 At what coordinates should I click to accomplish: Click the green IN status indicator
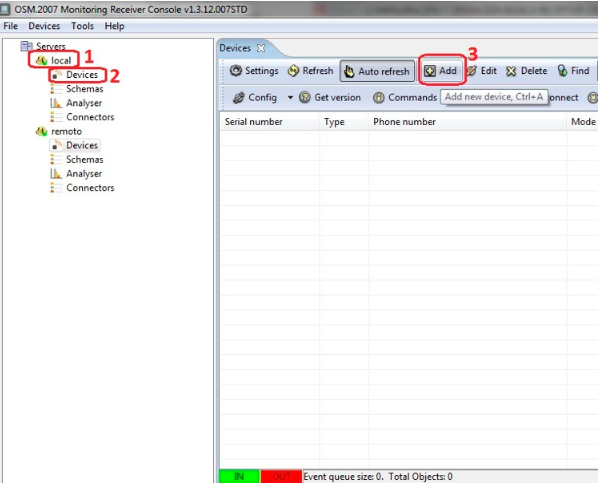pyautogui.click(x=239, y=476)
